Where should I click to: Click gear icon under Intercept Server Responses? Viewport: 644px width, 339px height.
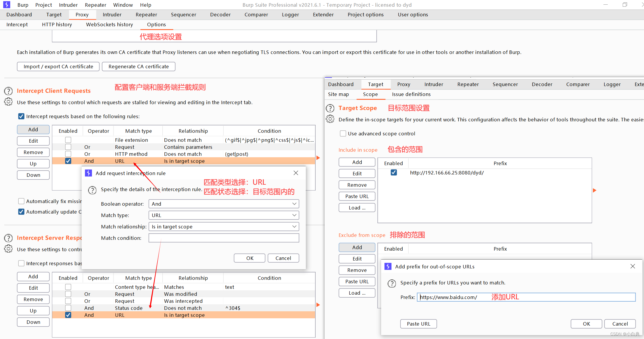pyautogui.click(x=8, y=249)
